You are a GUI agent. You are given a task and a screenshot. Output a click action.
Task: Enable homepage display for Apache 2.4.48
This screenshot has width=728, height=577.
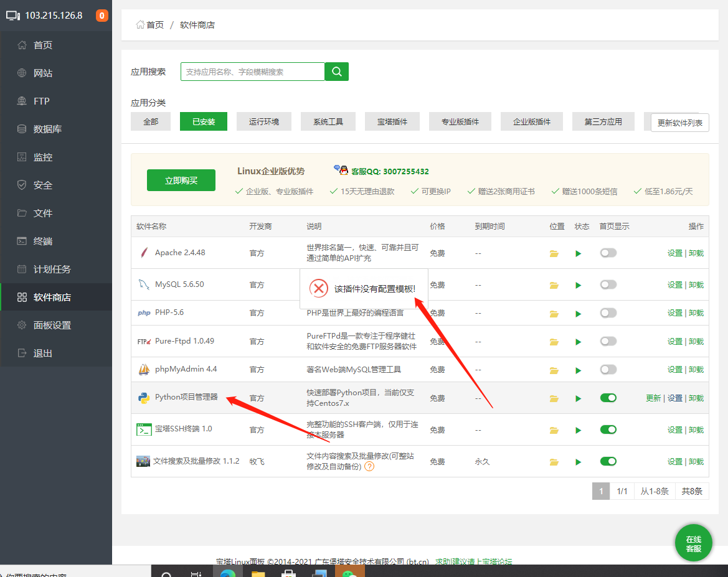pos(608,253)
